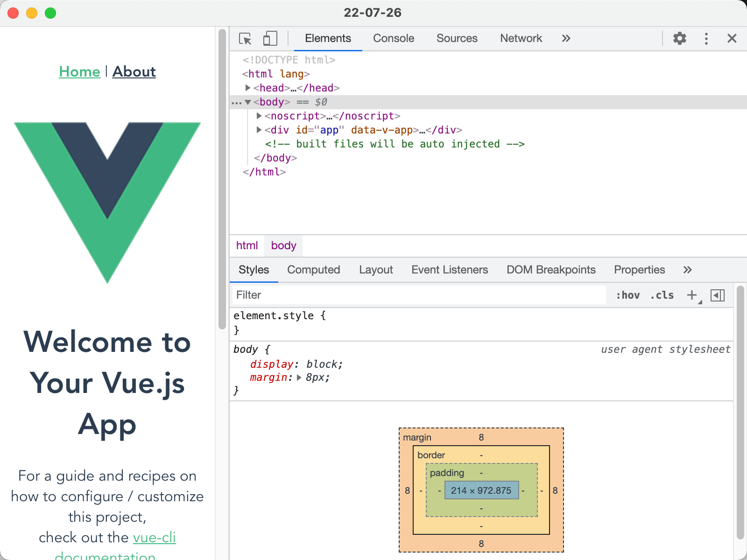Open the Properties tab
Viewport: 747px width, 560px height.
tap(639, 270)
